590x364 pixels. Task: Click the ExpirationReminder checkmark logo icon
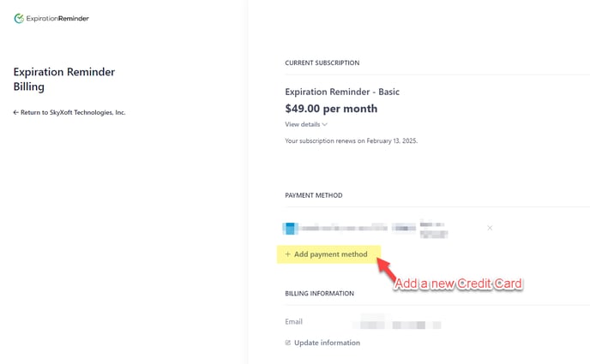(x=19, y=18)
